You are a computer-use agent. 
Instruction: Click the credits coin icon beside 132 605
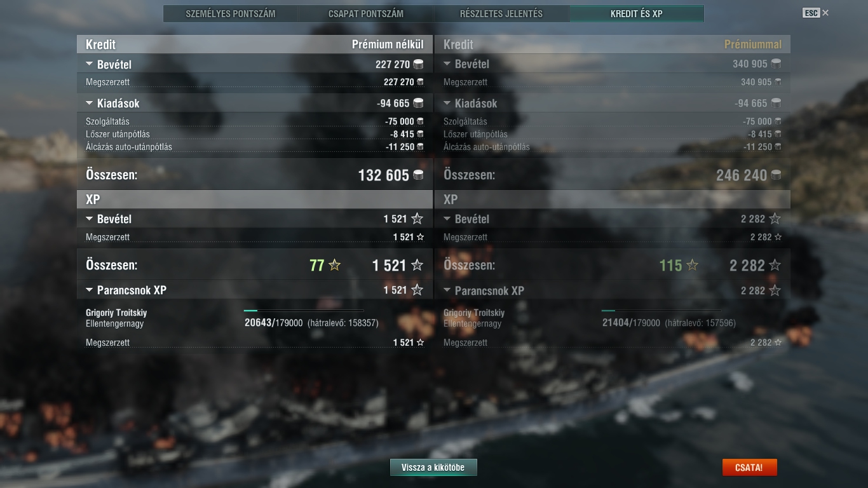[418, 175]
